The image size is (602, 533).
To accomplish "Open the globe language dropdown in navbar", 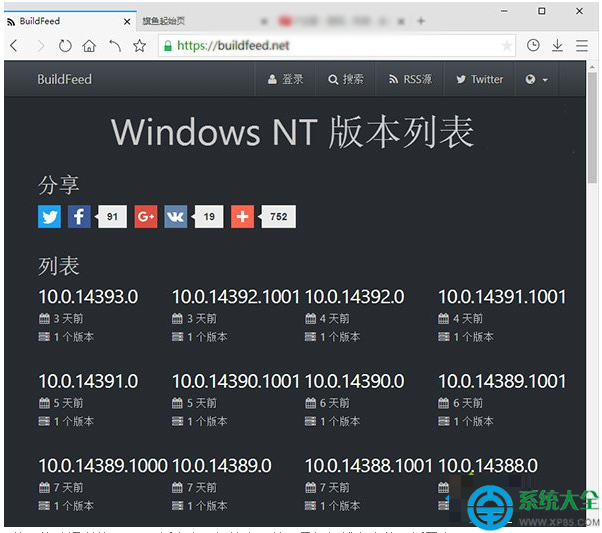I will (x=536, y=79).
